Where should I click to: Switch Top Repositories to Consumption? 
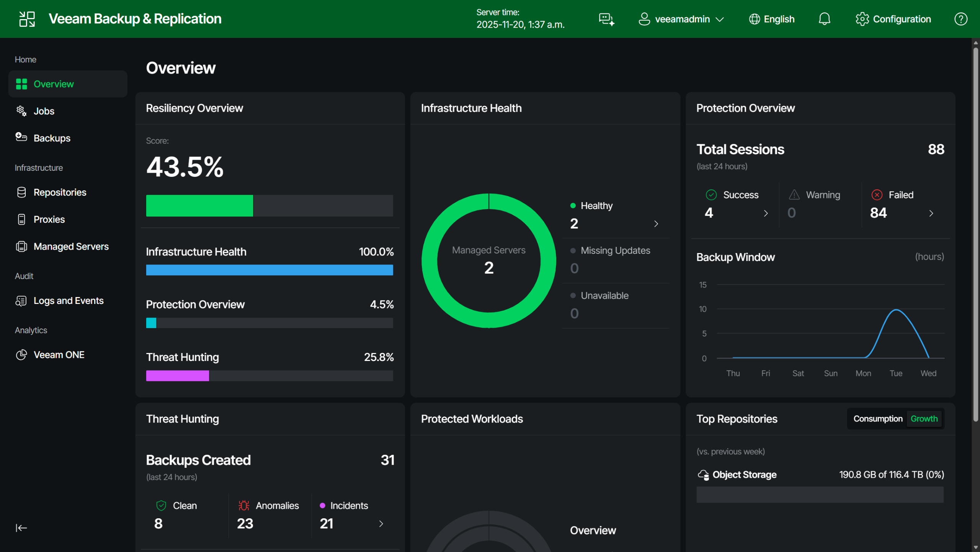877,419
